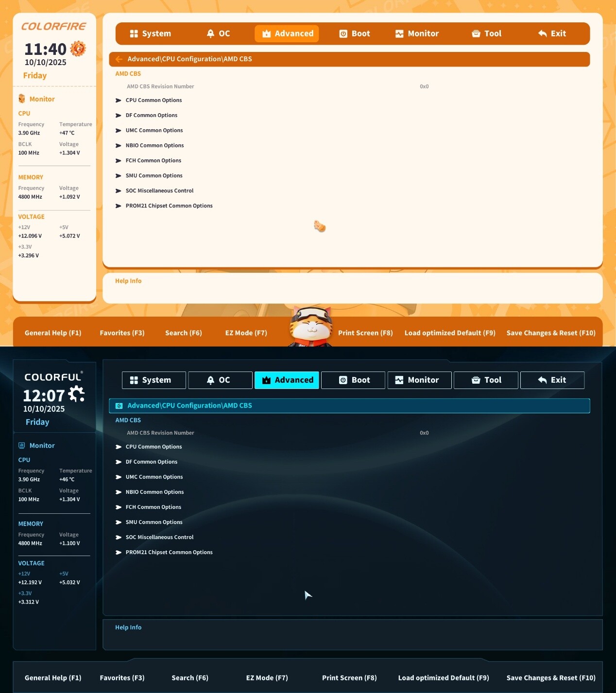
Task: Open OC tab in dark Colorful BIOS
Action: (x=221, y=380)
